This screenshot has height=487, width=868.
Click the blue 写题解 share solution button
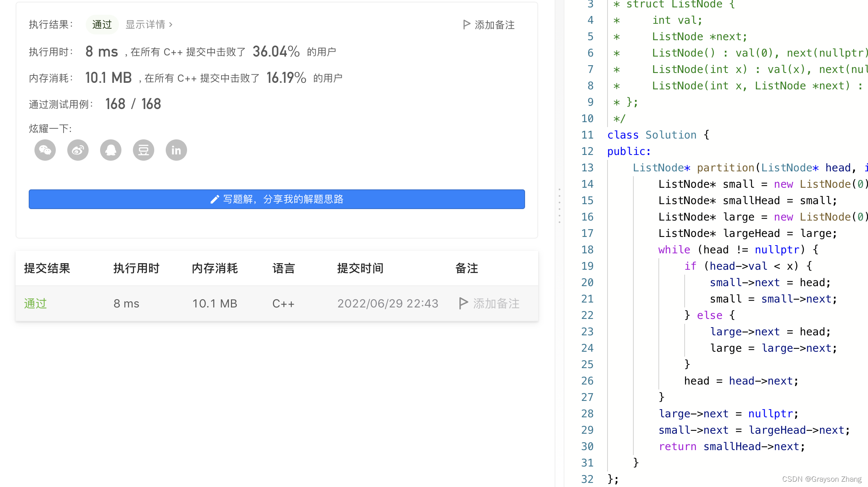[277, 199]
